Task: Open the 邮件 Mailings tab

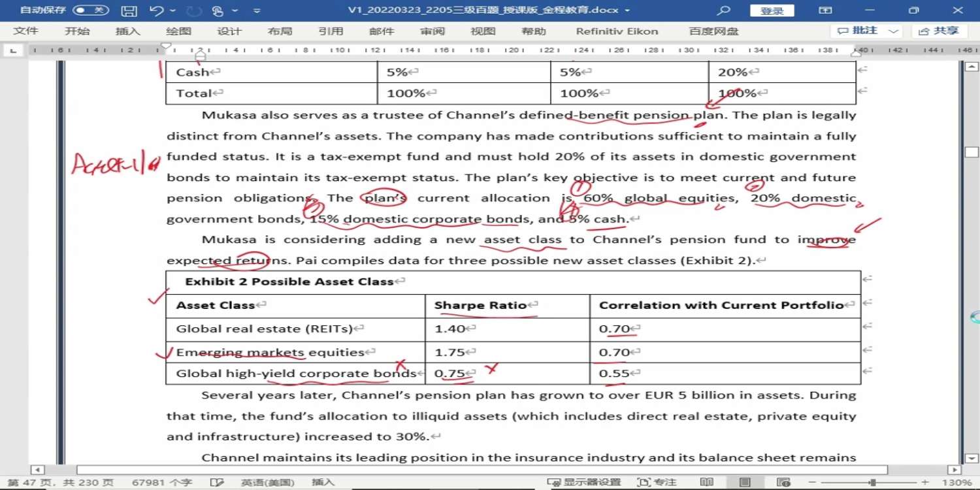Action: [x=382, y=31]
